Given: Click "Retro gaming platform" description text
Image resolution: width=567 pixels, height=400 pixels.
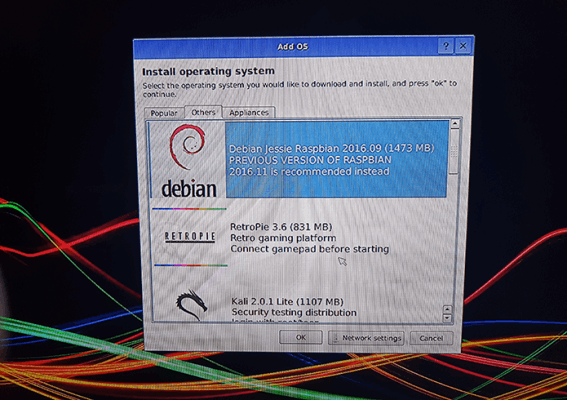Looking at the screenshot, I should click(283, 238).
